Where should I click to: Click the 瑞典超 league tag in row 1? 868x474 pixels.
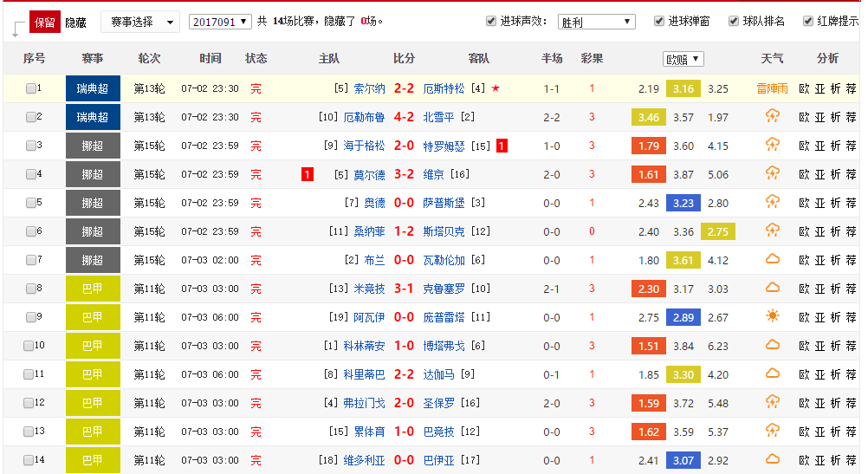(93, 88)
